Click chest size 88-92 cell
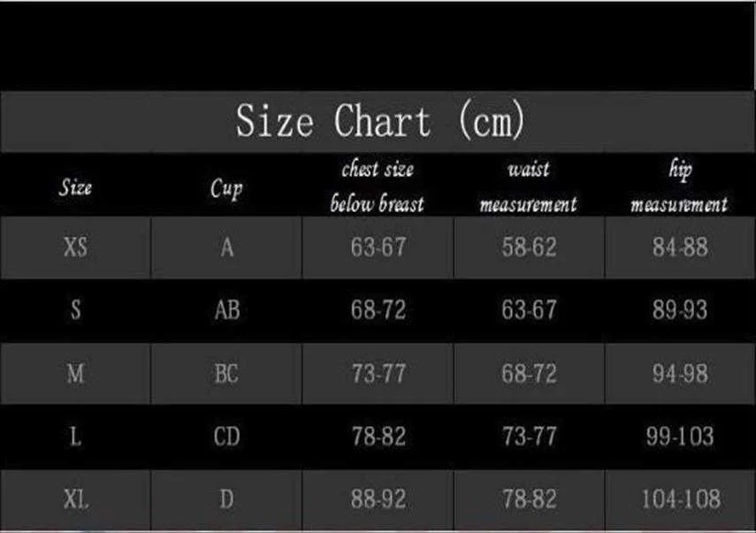Screen dimensions: 756x533 pos(378,500)
